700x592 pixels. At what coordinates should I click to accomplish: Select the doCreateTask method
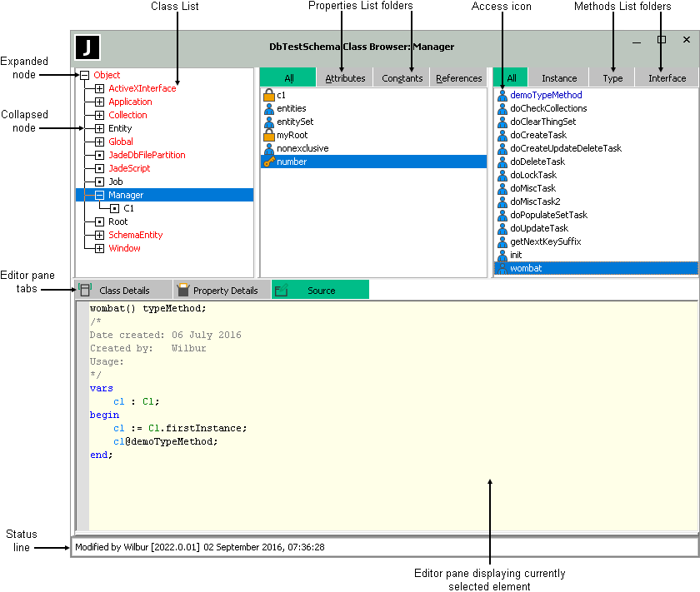click(537, 135)
